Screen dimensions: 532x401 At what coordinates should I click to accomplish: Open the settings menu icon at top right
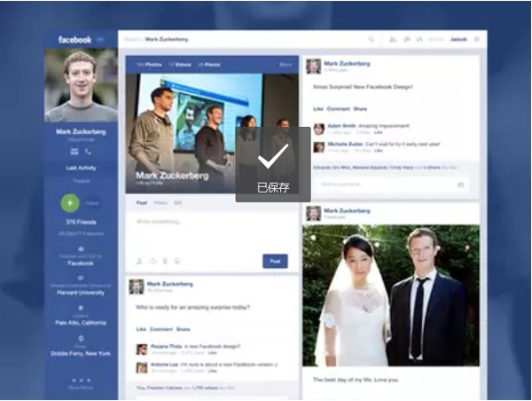tap(477, 39)
